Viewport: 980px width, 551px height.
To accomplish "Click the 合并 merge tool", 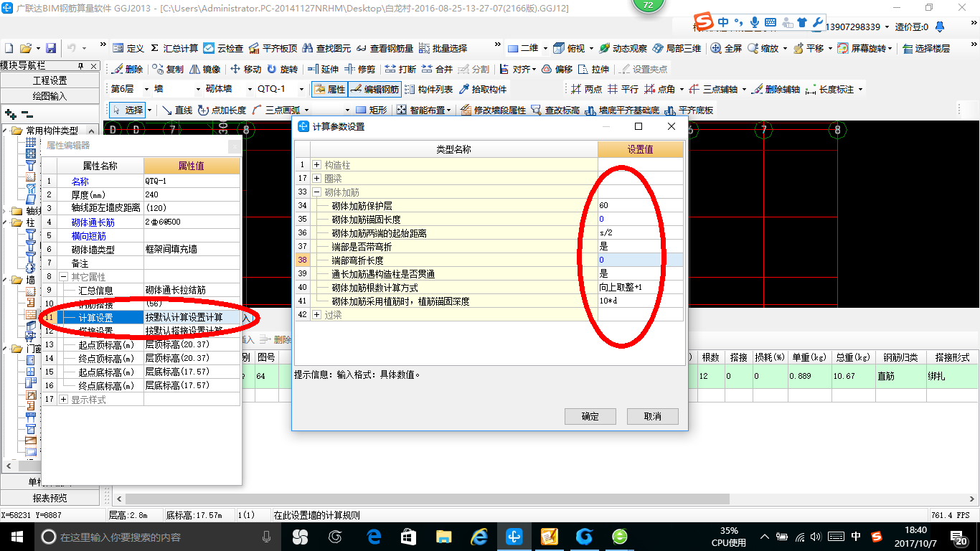I will click(x=437, y=69).
